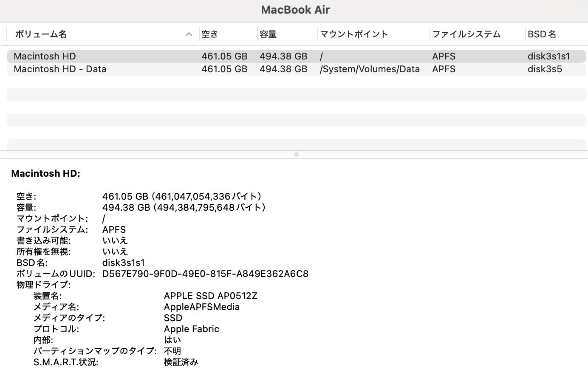Click the マウントポイント column header
Image resolution: width=588 pixels, height=384 pixels.
354,34
